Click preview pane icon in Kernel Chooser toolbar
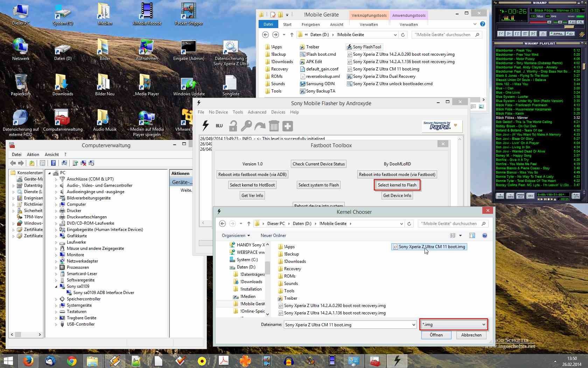This screenshot has width=588, height=368. [472, 236]
